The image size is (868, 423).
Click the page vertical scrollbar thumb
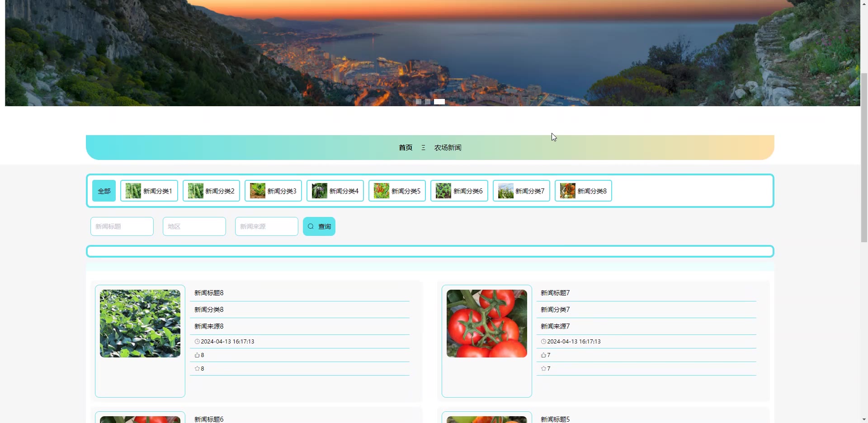pos(864,157)
